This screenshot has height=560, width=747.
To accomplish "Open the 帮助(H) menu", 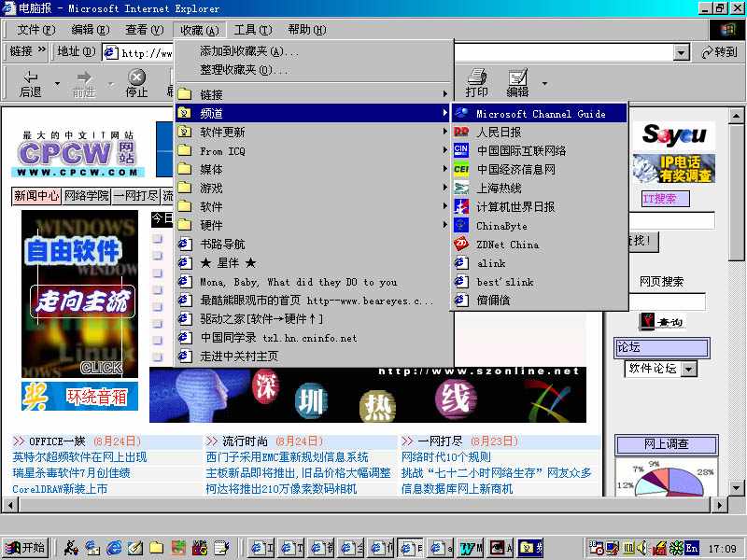I will coord(307,30).
